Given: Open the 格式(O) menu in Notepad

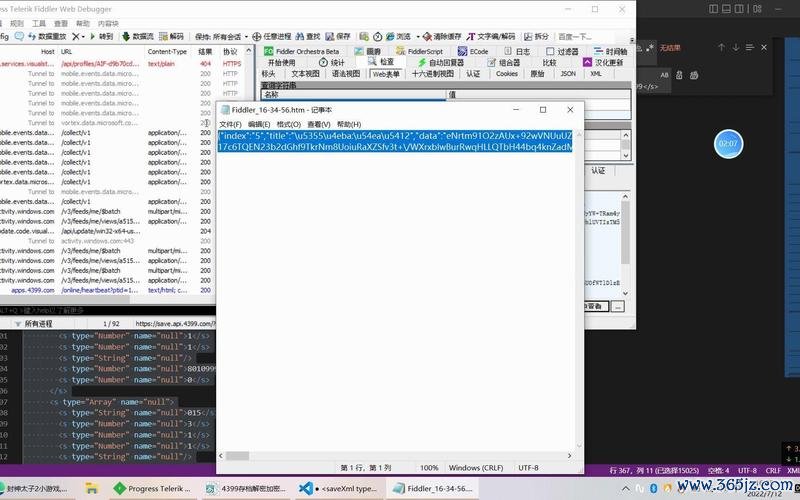Looking at the screenshot, I should click(289, 124).
